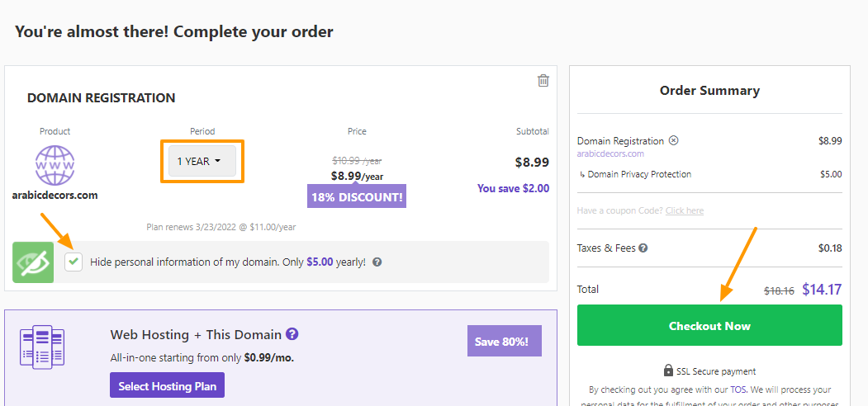This screenshot has width=868, height=406.
Task: Open help tooltip next to privacy price
Action: tap(377, 262)
